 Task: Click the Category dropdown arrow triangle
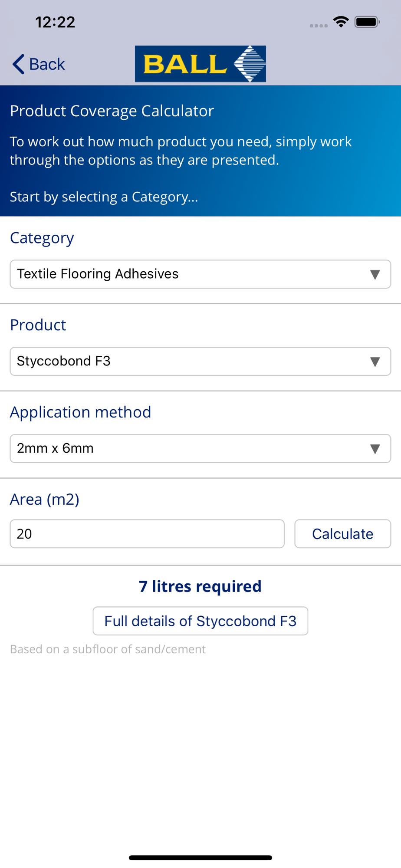pos(375,274)
